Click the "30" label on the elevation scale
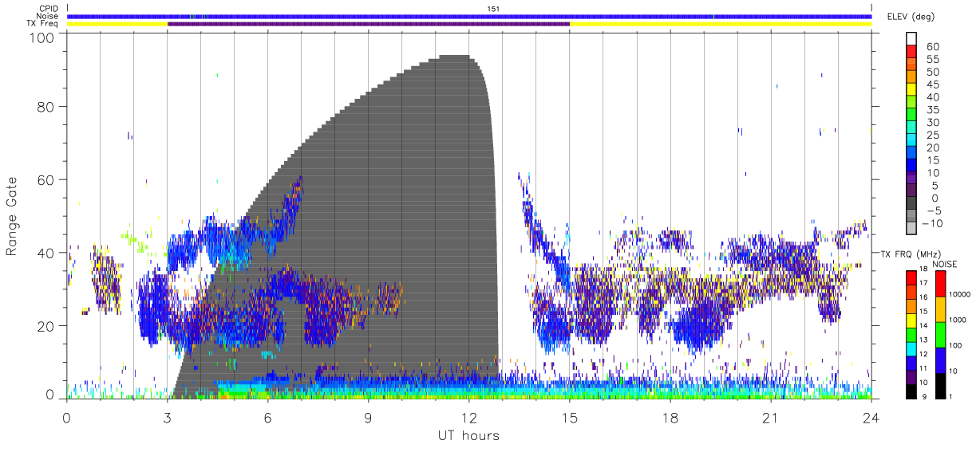The image size is (980, 452). [932, 122]
